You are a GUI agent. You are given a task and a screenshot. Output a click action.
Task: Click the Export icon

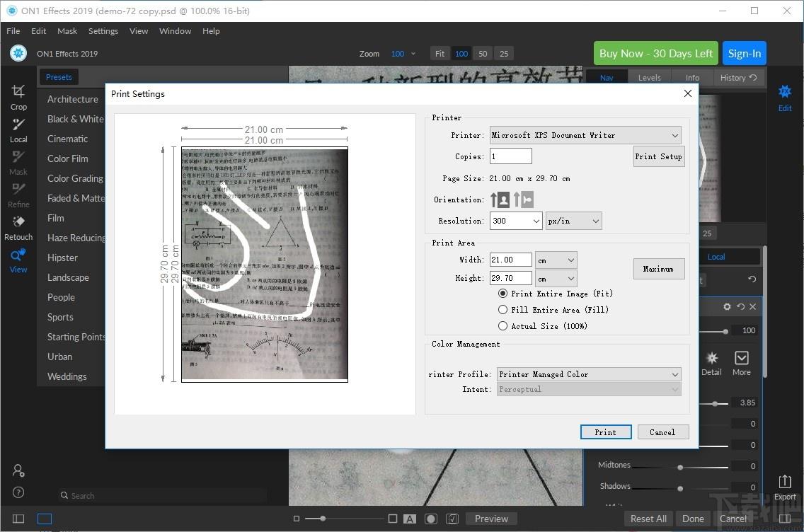coord(784,487)
